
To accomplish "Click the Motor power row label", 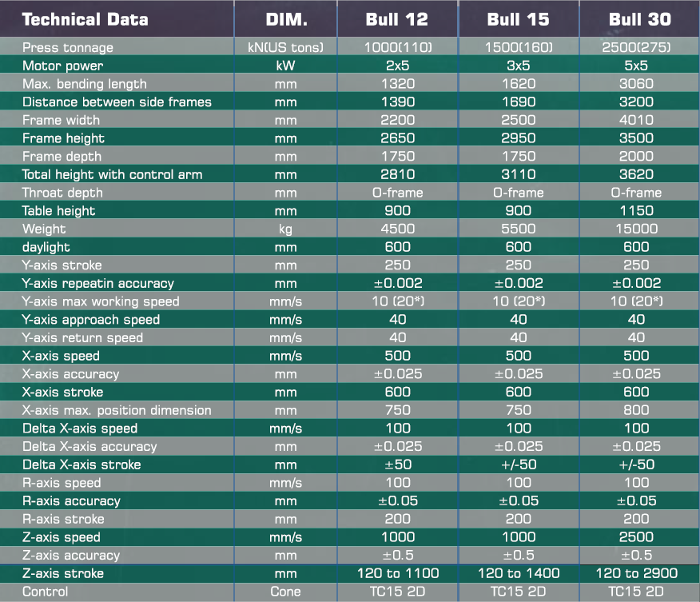I will [62, 66].
